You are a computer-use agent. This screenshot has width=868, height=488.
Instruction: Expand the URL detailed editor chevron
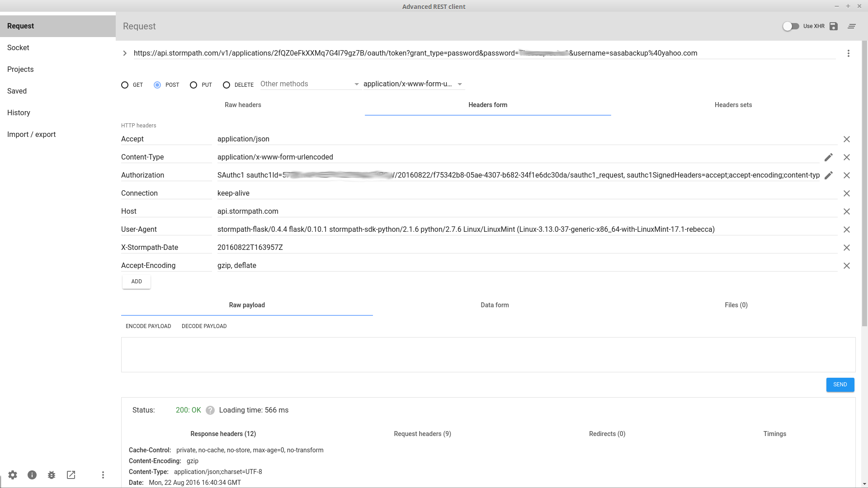click(125, 53)
